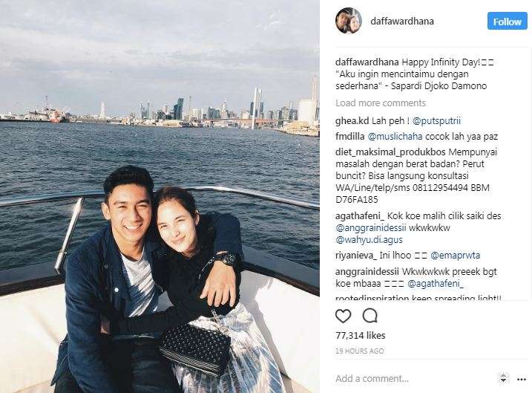Viewport: 532px width, 393px height.
Task: View the 77,314 likes list
Action: tap(361, 336)
